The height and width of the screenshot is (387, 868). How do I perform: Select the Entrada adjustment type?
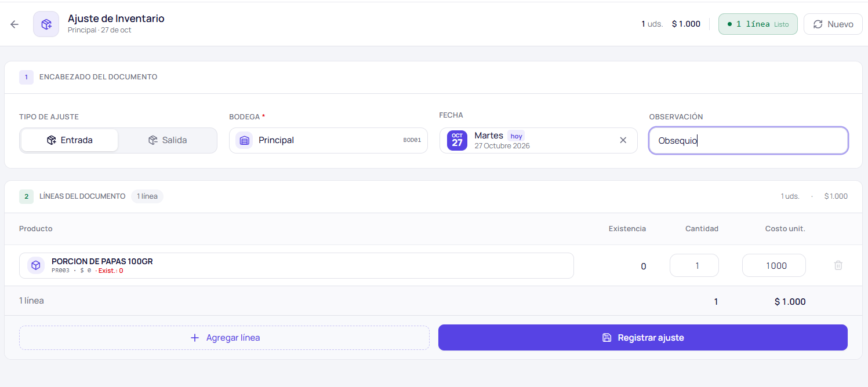coord(70,140)
